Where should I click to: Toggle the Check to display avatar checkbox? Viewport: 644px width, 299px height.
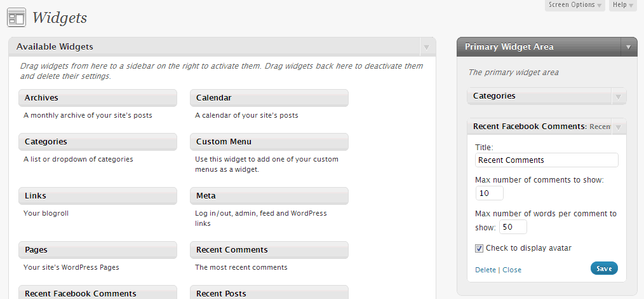coord(479,248)
